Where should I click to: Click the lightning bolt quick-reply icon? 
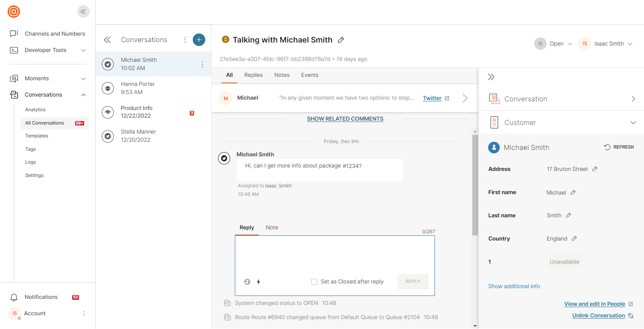(x=258, y=282)
